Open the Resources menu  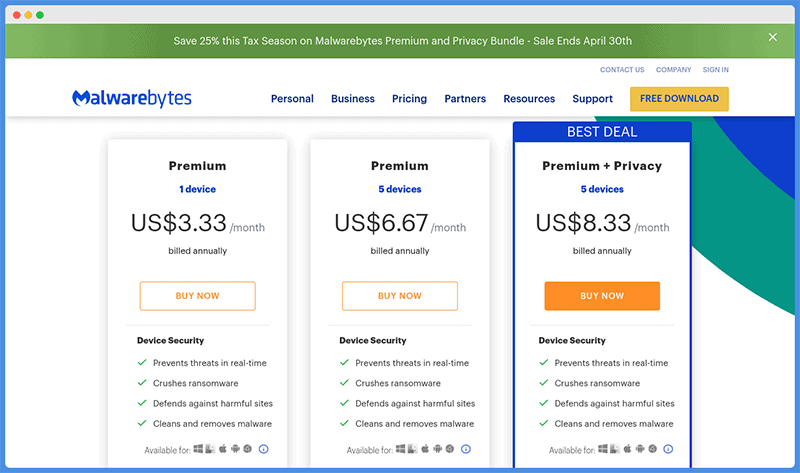click(529, 98)
